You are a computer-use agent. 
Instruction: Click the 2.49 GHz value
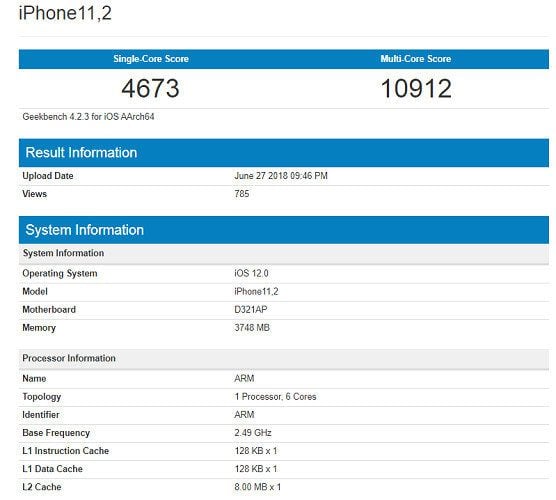pos(253,433)
